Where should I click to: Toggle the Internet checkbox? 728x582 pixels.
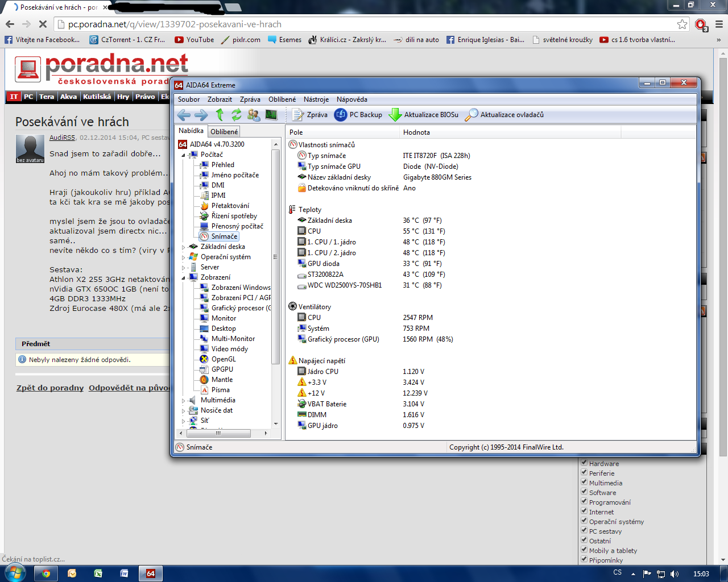584,511
